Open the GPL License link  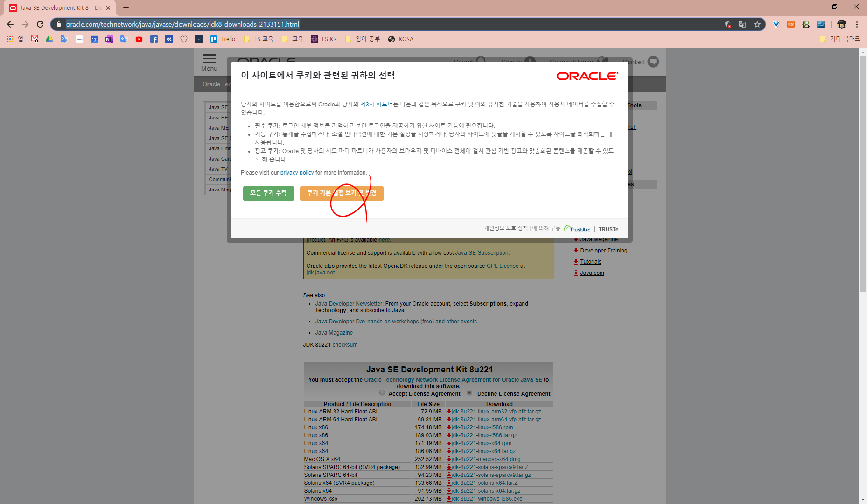point(503,266)
